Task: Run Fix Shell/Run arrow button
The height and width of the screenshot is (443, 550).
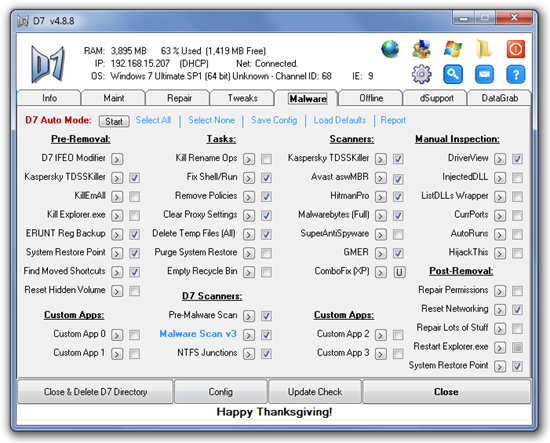Action: (x=249, y=178)
